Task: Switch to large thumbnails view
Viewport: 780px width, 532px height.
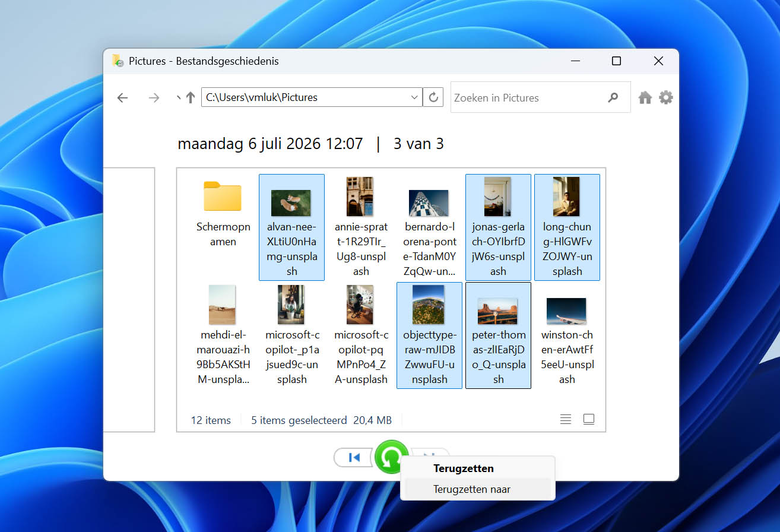Action: (x=589, y=419)
